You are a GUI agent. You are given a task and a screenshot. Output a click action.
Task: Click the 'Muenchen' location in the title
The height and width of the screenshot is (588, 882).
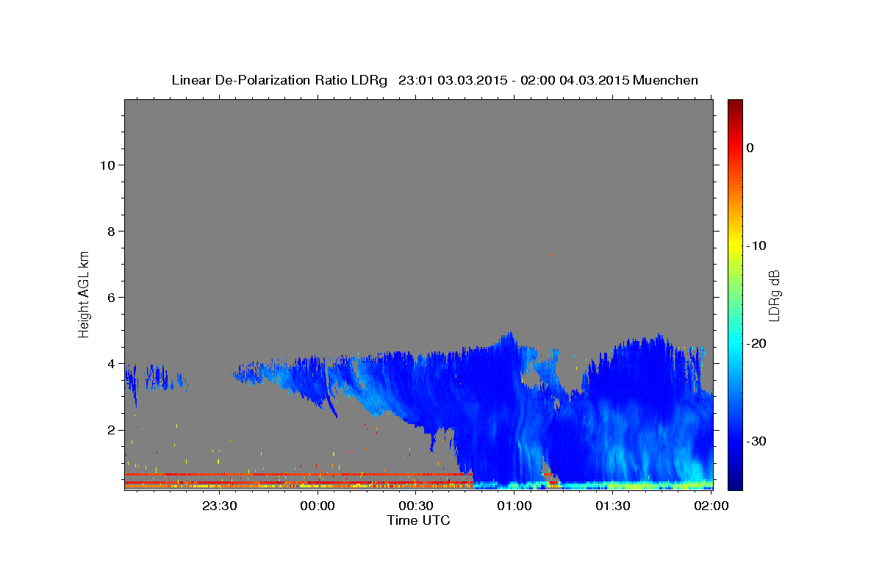tap(666, 80)
